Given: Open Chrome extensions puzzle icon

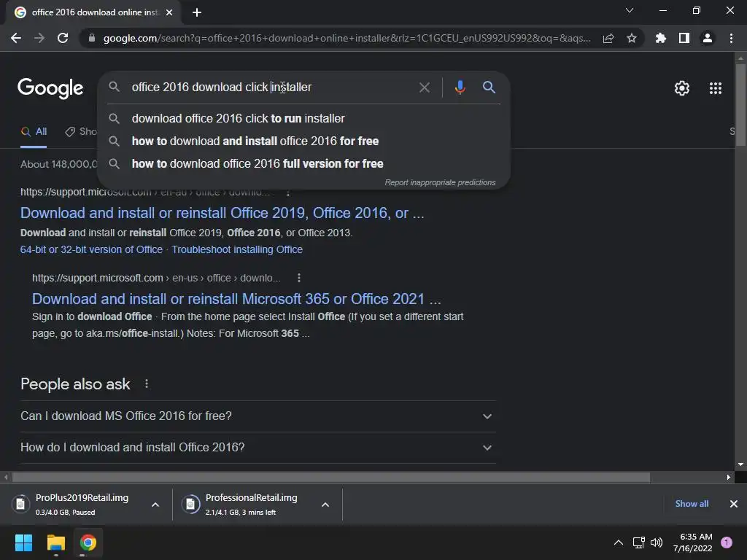Looking at the screenshot, I should 660,38.
